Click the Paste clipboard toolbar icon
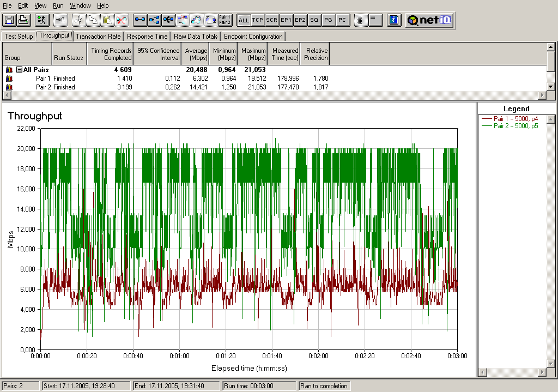Screen dimensions: 558x392 pyautogui.click(x=107, y=20)
